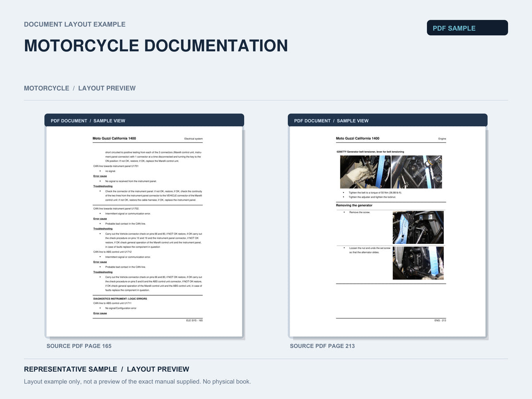The height and width of the screenshot is (399, 532).
Task: Click "No signal is received from the instrument panel."
Action: tap(131, 181)
